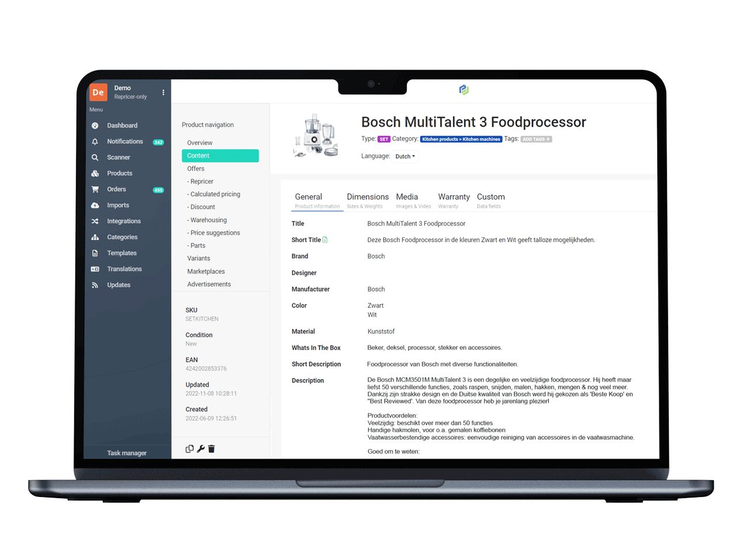Image resolution: width=747 pixels, height=560 pixels.
Task: Click the 342 notifications badge
Action: coord(158,142)
